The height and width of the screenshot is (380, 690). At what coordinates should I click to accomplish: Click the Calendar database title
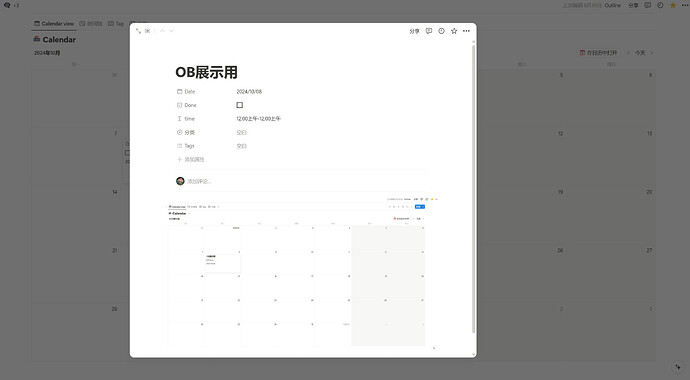59,40
